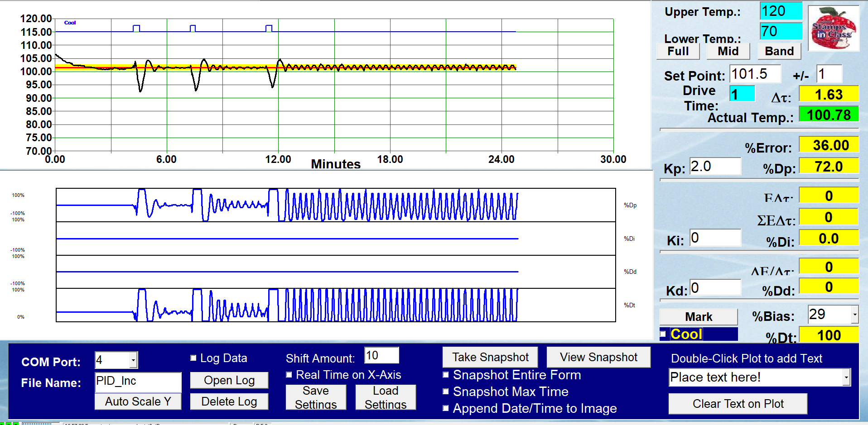The image size is (868, 425).
Task: Select the Band range button
Action: [x=779, y=51]
